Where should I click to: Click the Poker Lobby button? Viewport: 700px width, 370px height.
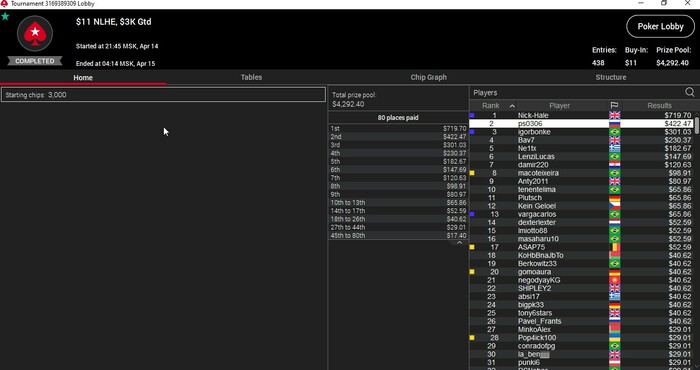tap(660, 26)
